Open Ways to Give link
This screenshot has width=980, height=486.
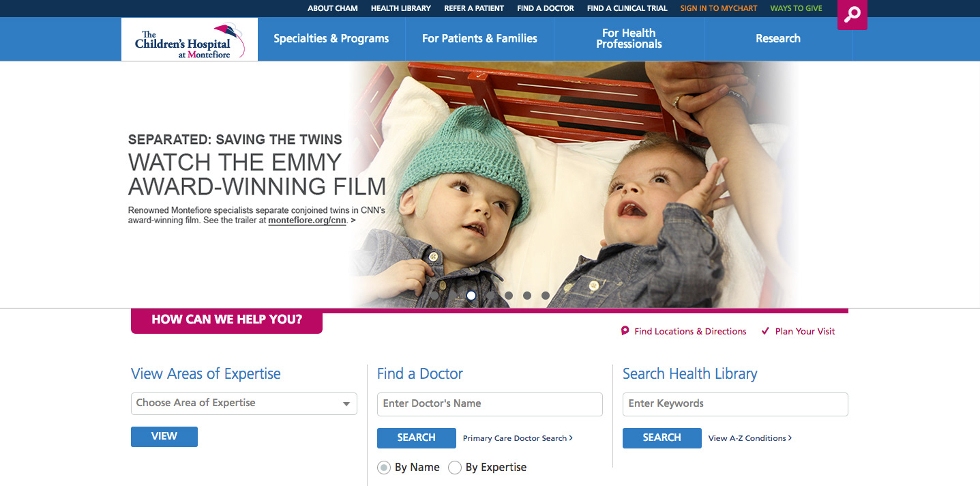point(797,8)
